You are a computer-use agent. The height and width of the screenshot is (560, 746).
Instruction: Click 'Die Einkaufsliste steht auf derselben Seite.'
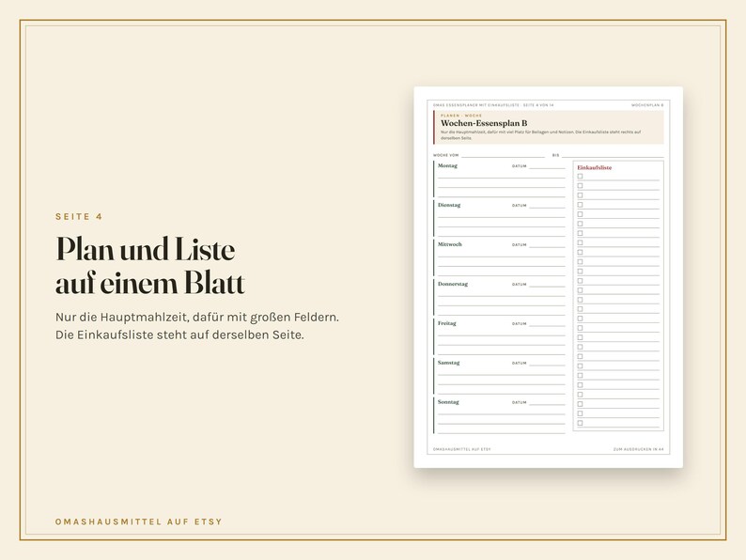click(x=179, y=334)
